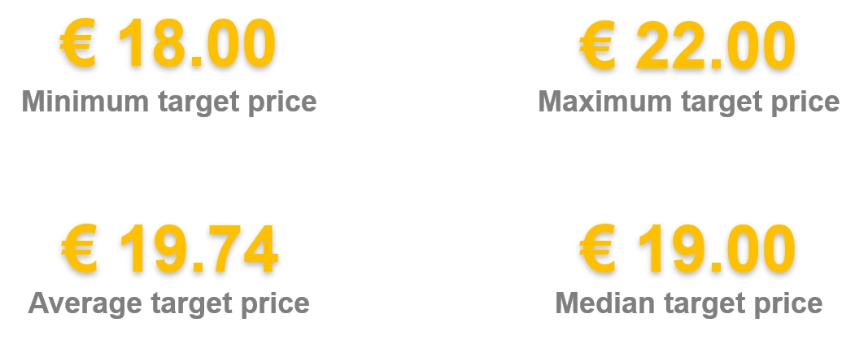Click 'price' in Minimum target price label
Viewport: 868px width, 340px height.
pos(281,103)
